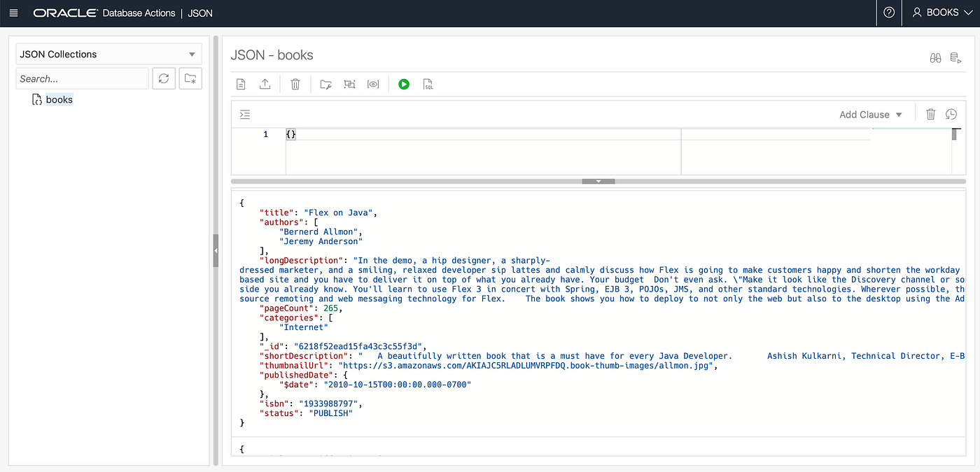Open the JSON Collections dropdown
The height and width of the screenshot is (472, 980).
click(108, 54)
